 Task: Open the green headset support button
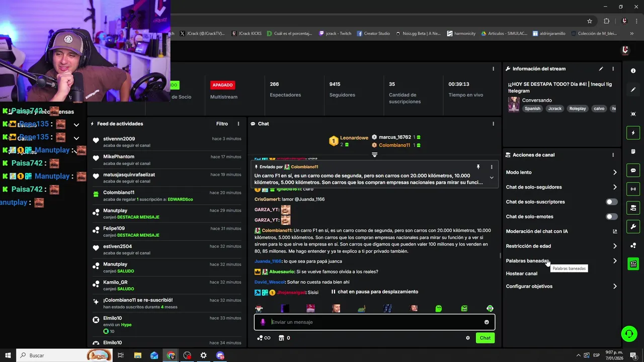(628, 334)
